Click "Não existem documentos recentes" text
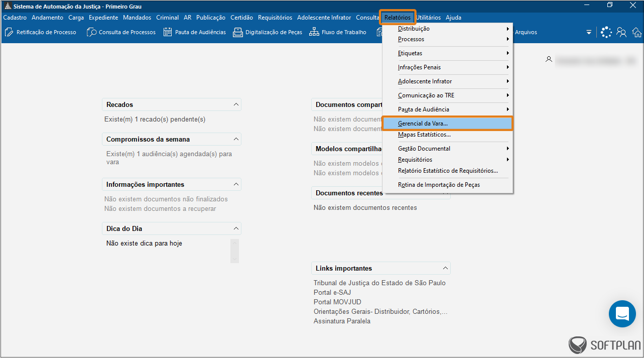The width and height of the screenshot is (644, 358). 365,207
